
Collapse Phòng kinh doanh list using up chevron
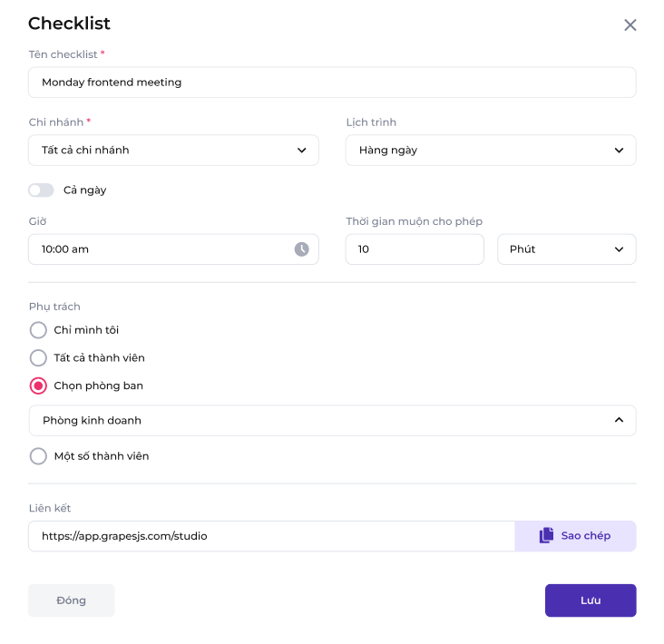click(619, 420)
